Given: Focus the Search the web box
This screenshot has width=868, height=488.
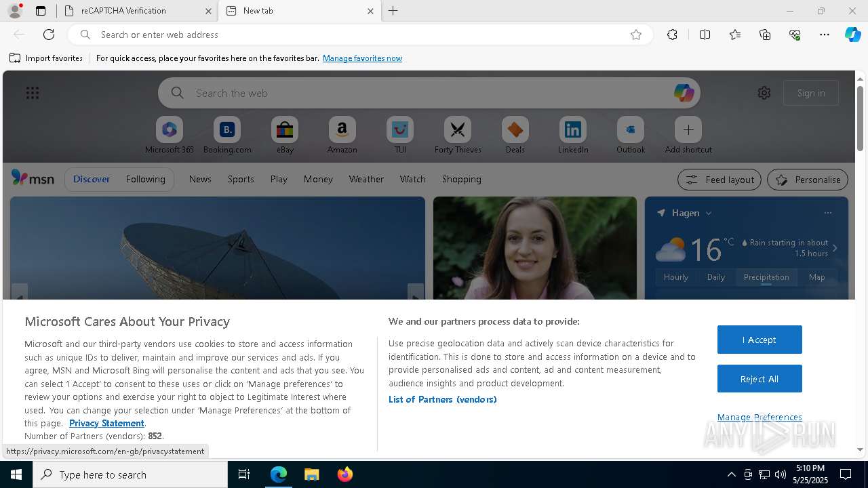Looking at the screenshot, I should 429,93.
